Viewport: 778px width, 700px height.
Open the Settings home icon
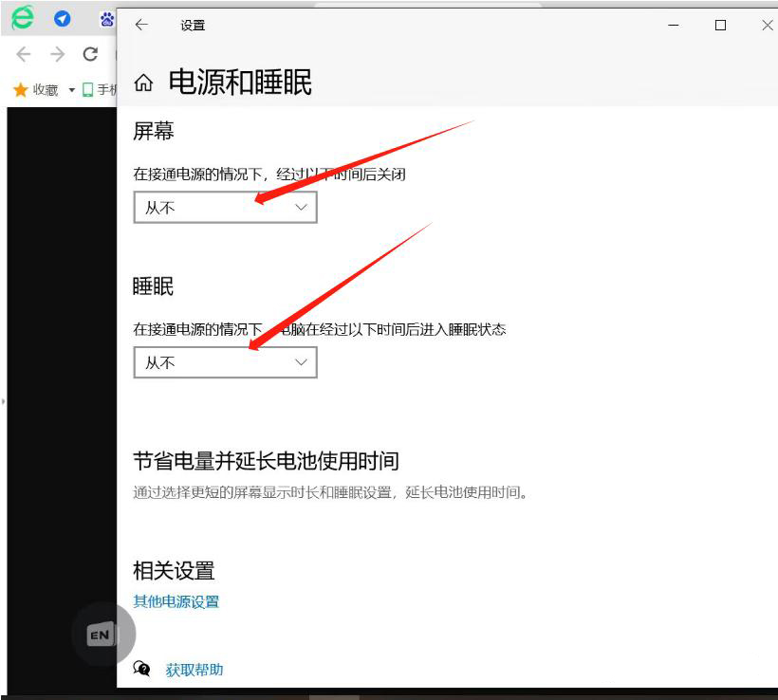143,83
